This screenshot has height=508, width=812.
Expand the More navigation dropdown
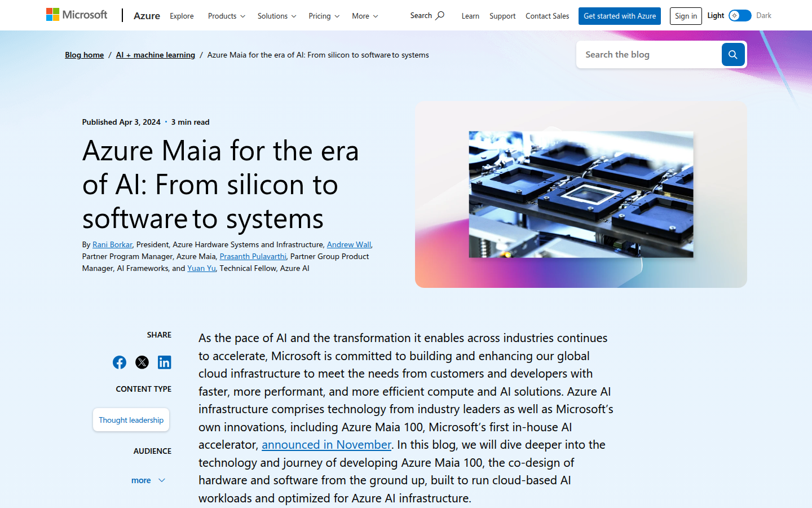click(365, 16)
